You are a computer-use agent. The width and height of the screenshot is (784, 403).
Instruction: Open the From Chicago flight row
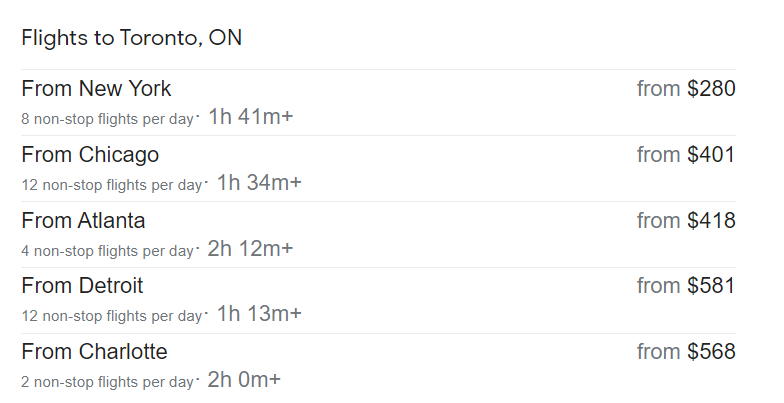coord(378,168)
